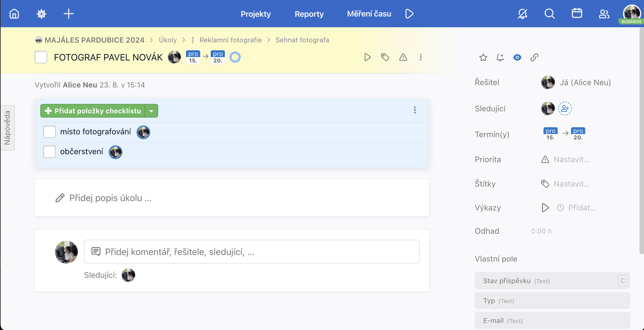Go to MAJÁLES PARDUBICE 2024 breadcrumb

94,40
